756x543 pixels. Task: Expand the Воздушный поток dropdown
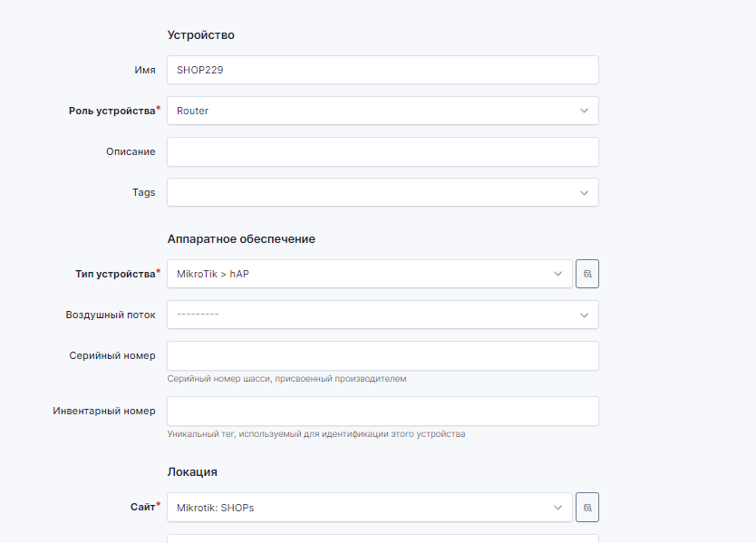point(383,315)
